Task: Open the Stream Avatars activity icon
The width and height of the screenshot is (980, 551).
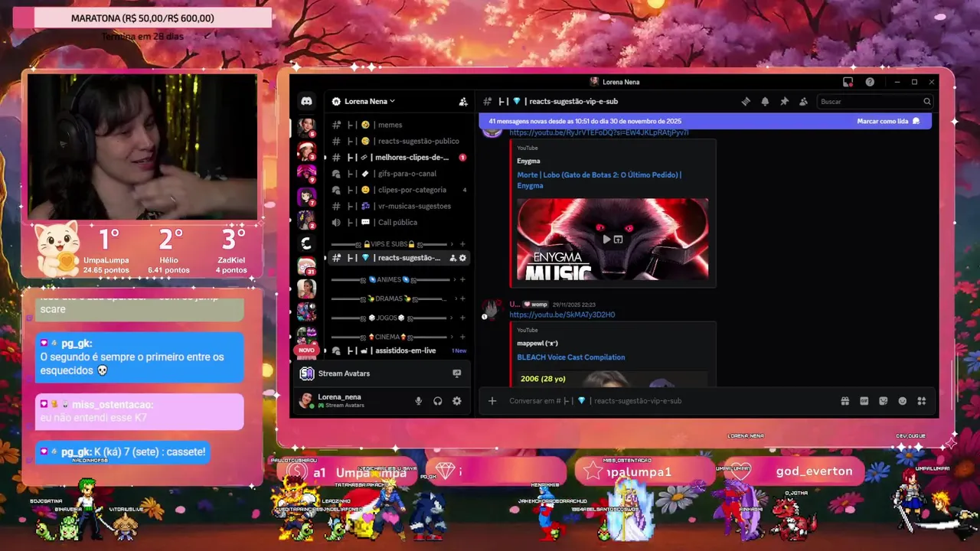Action: [457, 373]
